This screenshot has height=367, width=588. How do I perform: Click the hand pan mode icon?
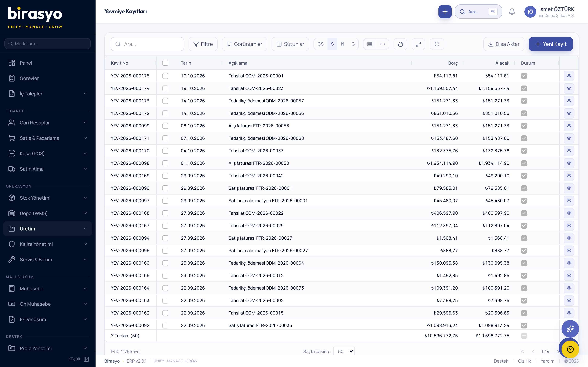400,44
